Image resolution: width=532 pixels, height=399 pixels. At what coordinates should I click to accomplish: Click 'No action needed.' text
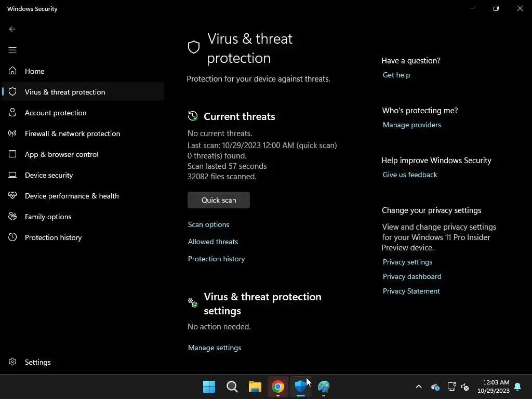[x=219, y=327]
